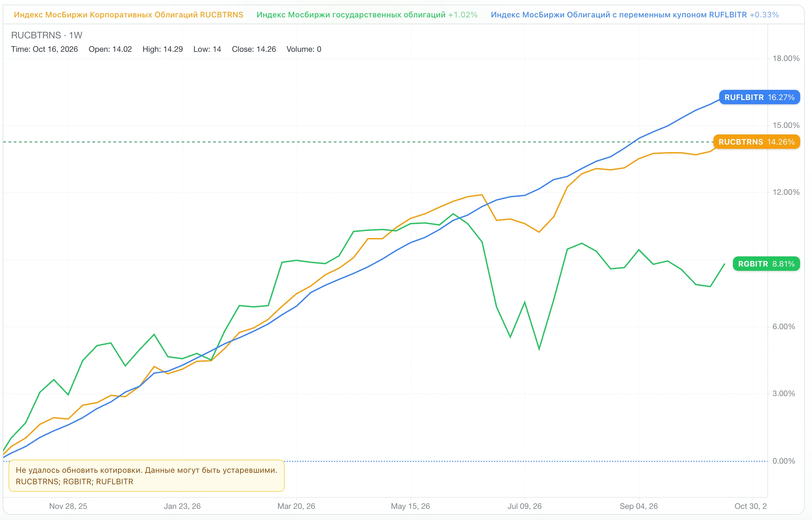812x520 pixels.
Task: Click the 3.00% axis label
Action: point(783,393)
